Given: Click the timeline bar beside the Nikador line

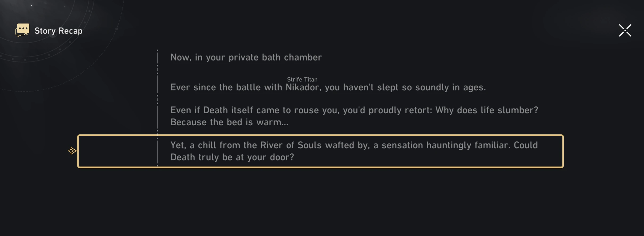Looking at the screenshot, I should click(x=158, y=85).
